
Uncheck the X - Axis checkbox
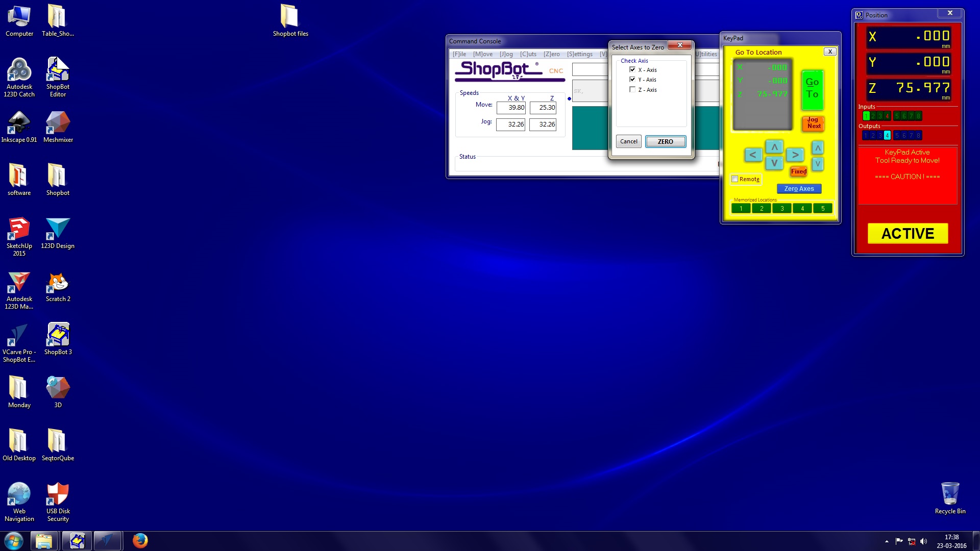point(632,70)
